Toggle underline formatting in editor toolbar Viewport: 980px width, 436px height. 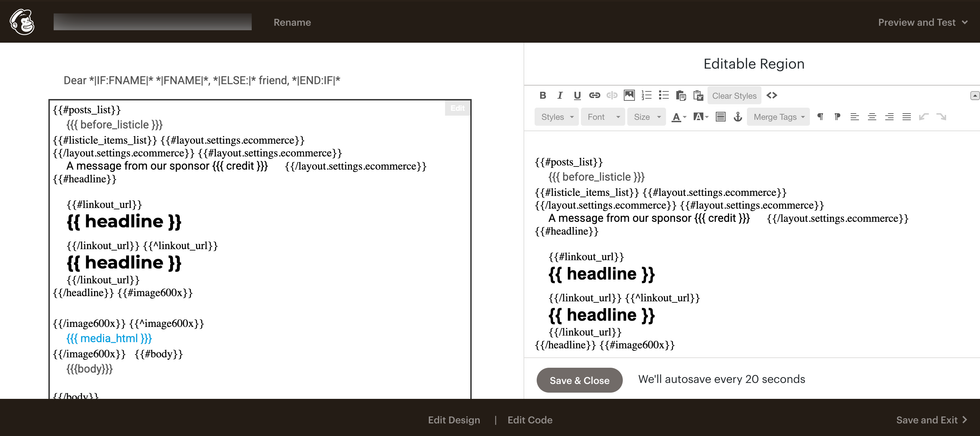coord(578,96)
